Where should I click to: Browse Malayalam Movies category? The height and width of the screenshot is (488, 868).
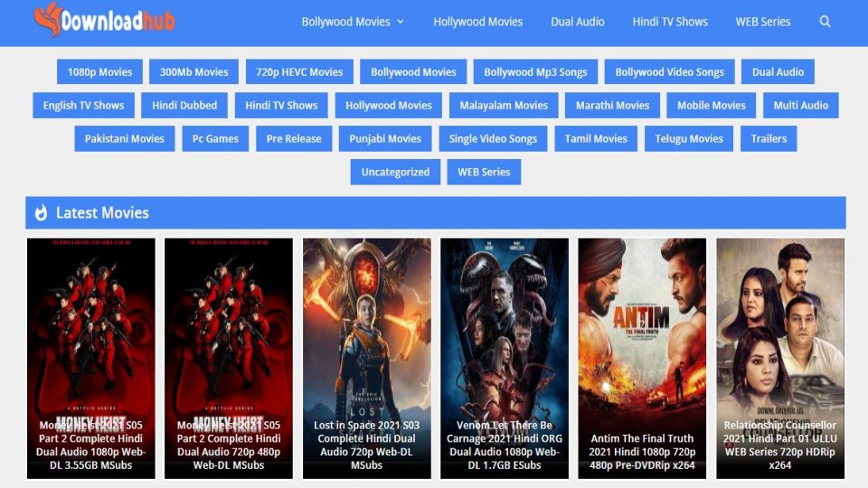click(x=504, y=105)
